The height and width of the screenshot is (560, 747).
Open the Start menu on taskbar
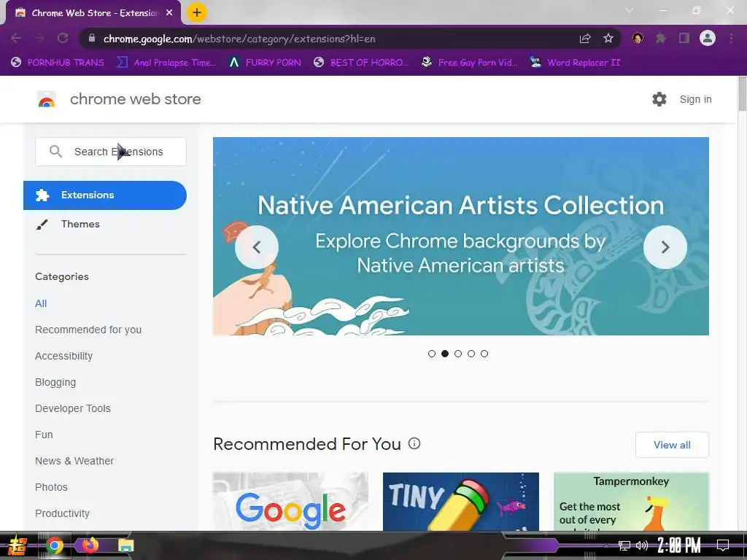(18, 545)
